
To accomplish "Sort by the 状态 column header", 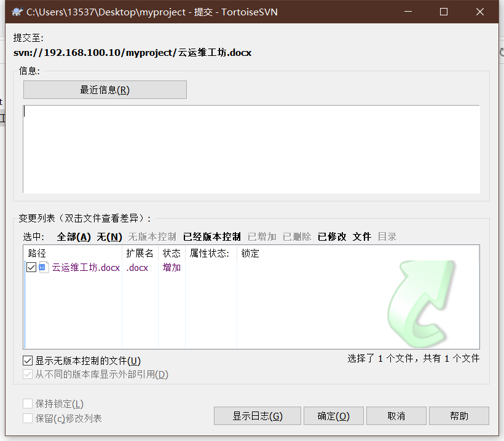I will (171, 253).
